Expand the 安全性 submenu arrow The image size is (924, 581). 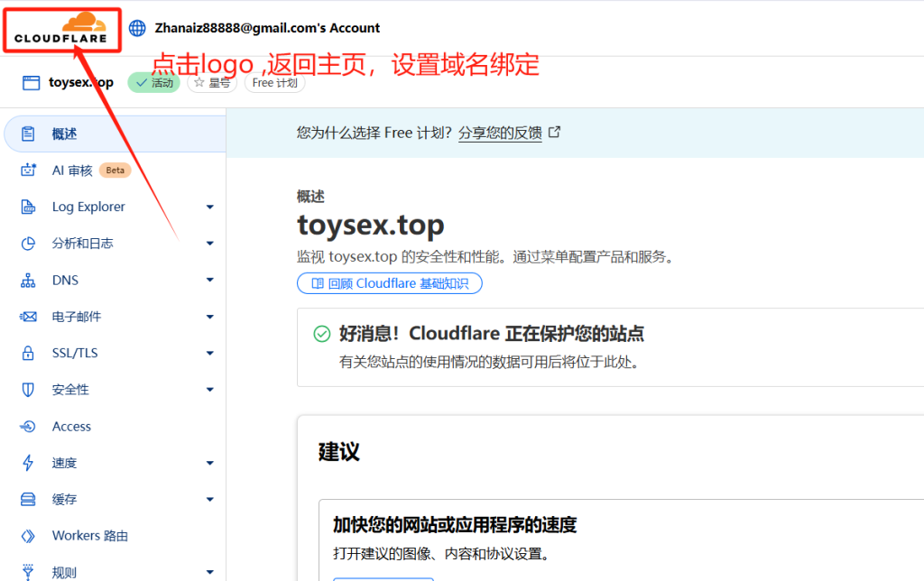tap(209, 390)
